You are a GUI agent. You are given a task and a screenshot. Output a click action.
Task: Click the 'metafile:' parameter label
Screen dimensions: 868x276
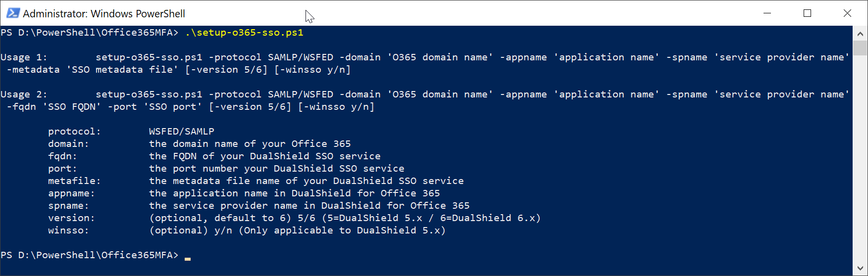click(x=74, y=181)
